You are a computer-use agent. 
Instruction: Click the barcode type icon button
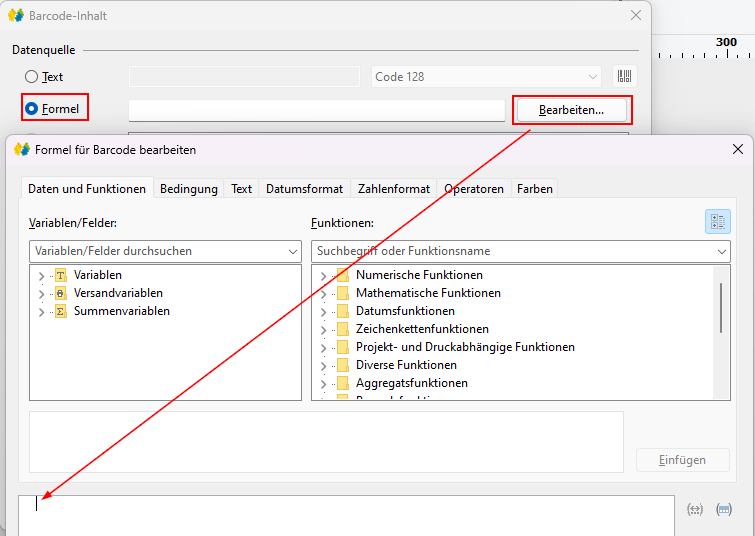(625, 77)
